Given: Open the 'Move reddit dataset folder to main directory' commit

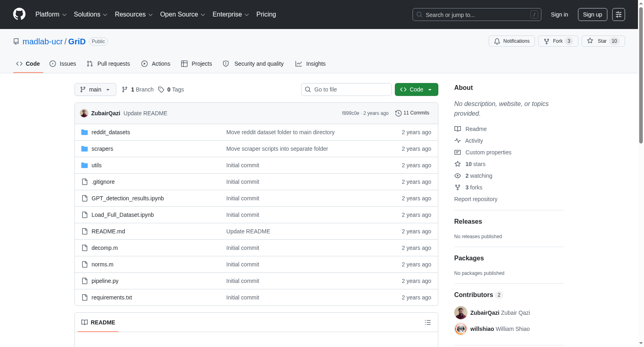Looking at the screenshot, I should (281, 132).
